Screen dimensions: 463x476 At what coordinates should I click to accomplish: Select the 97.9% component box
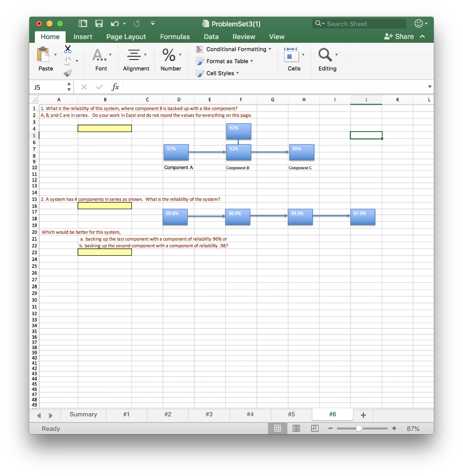tap(363, 217)
